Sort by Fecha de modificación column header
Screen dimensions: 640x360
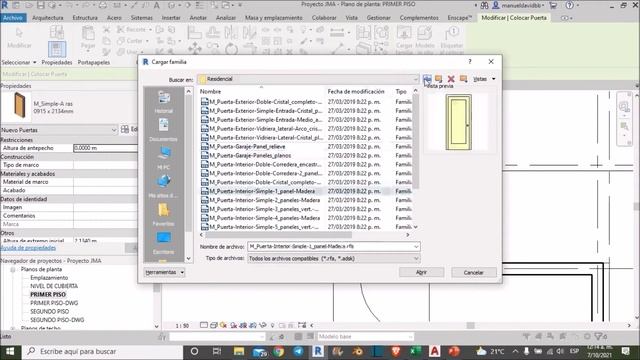pos(356,92)
